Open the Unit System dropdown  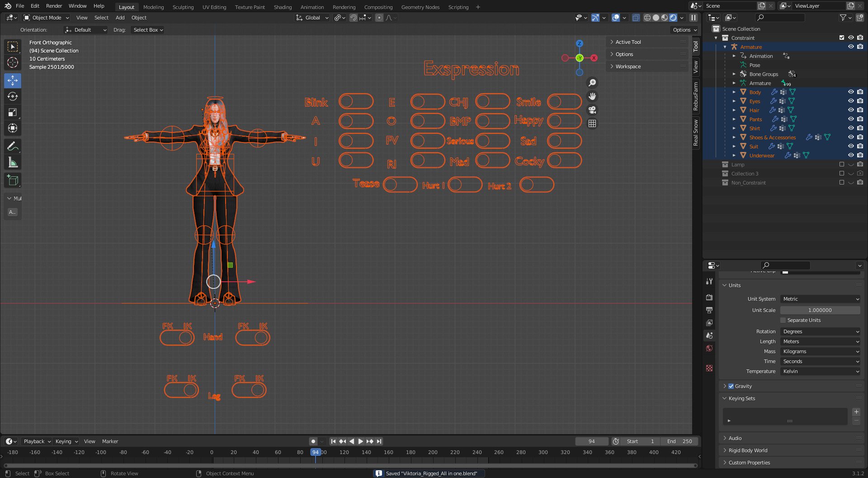coord(820,299)
